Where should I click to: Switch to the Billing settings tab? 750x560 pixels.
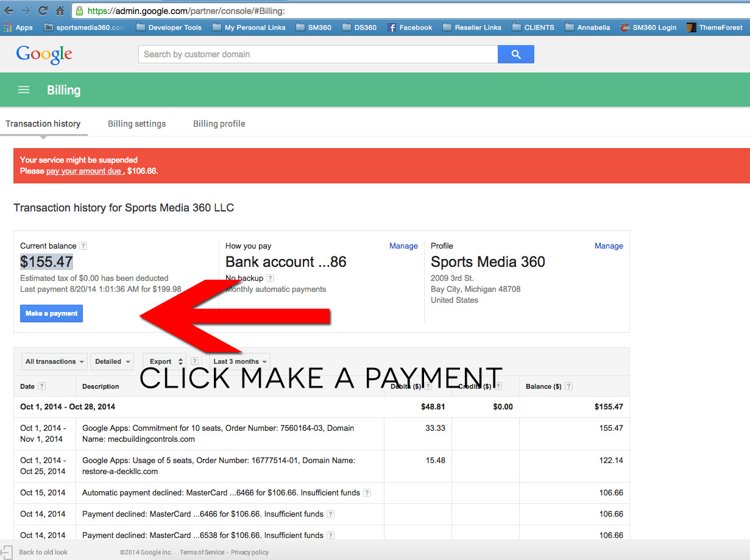pyautogui.click(x=137, y=124)
